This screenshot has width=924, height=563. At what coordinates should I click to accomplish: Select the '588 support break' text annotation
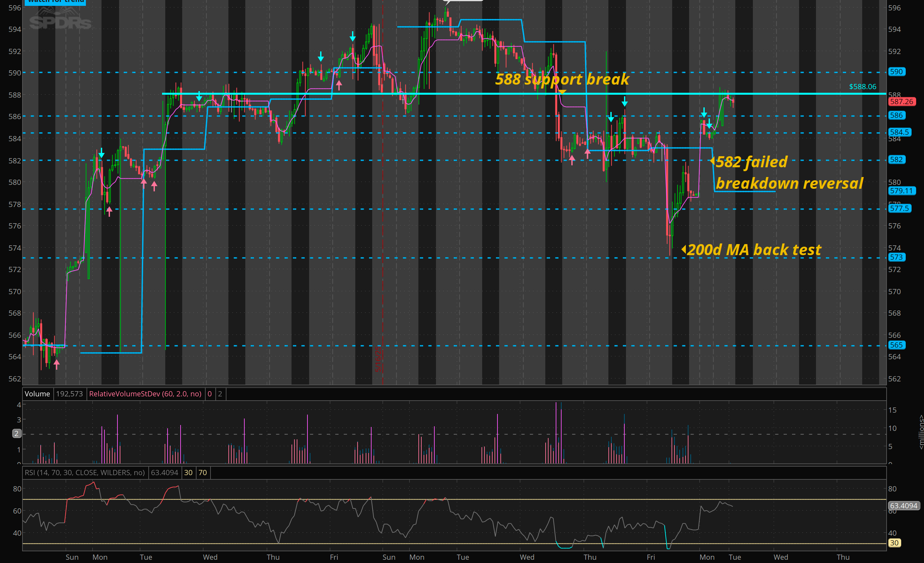(x=562, y=79)
